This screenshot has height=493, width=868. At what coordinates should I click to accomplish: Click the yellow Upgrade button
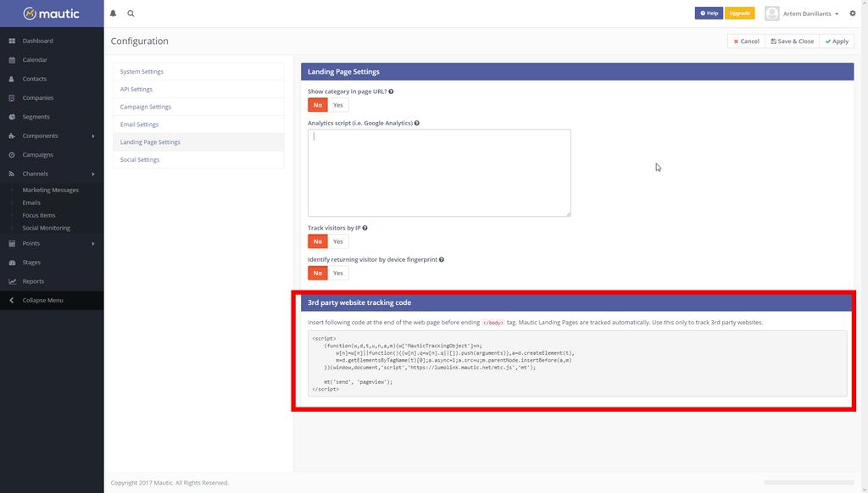click(739, 14)
